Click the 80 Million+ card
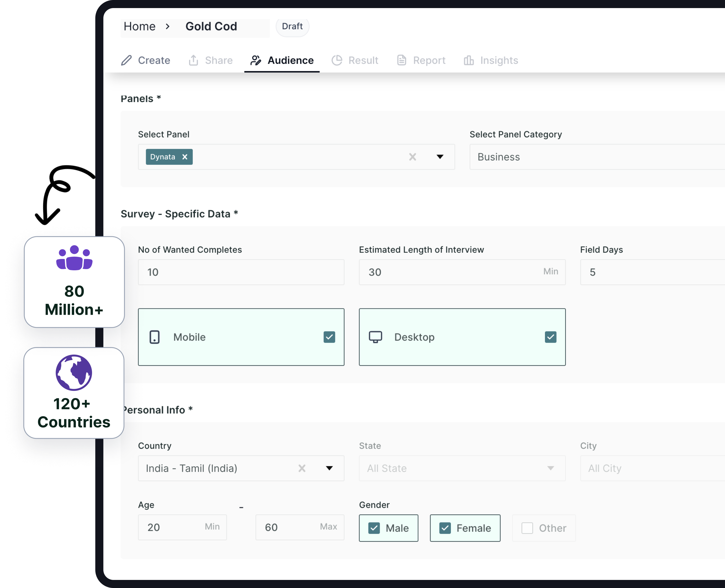 coord(74,282)
